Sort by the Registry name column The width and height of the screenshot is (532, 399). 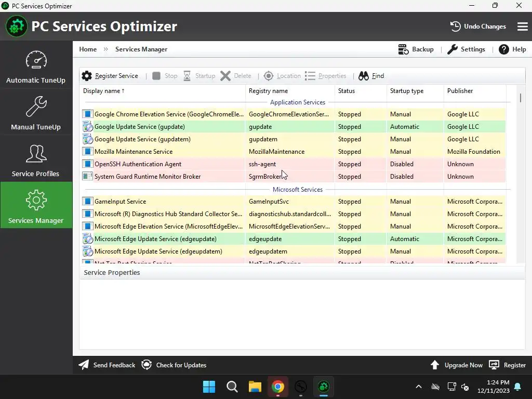pyautogui.click(x=290, y=91)
